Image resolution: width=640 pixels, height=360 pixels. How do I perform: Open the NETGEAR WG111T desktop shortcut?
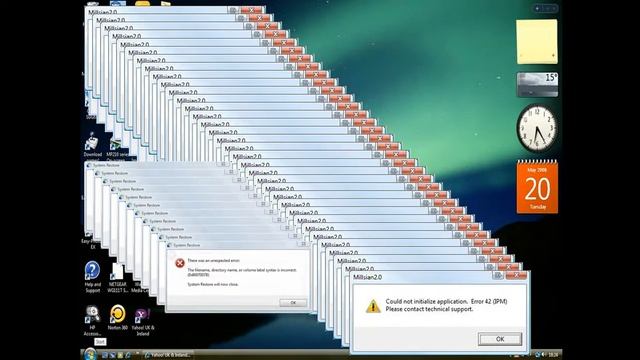[118, 278]
